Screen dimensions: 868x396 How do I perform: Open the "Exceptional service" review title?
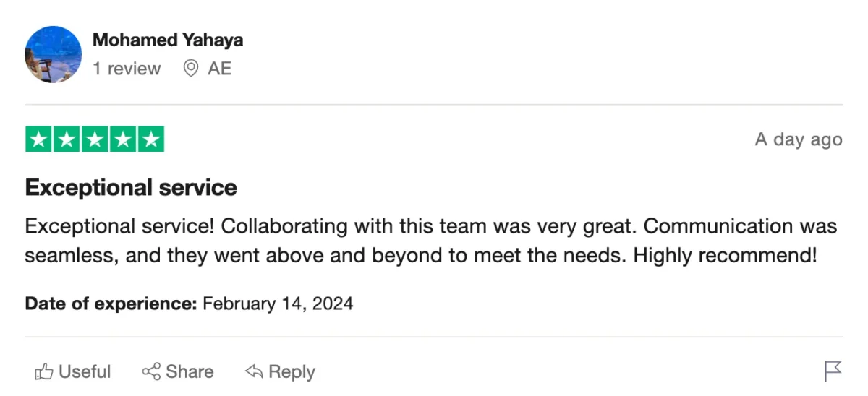tap(131, 188)
